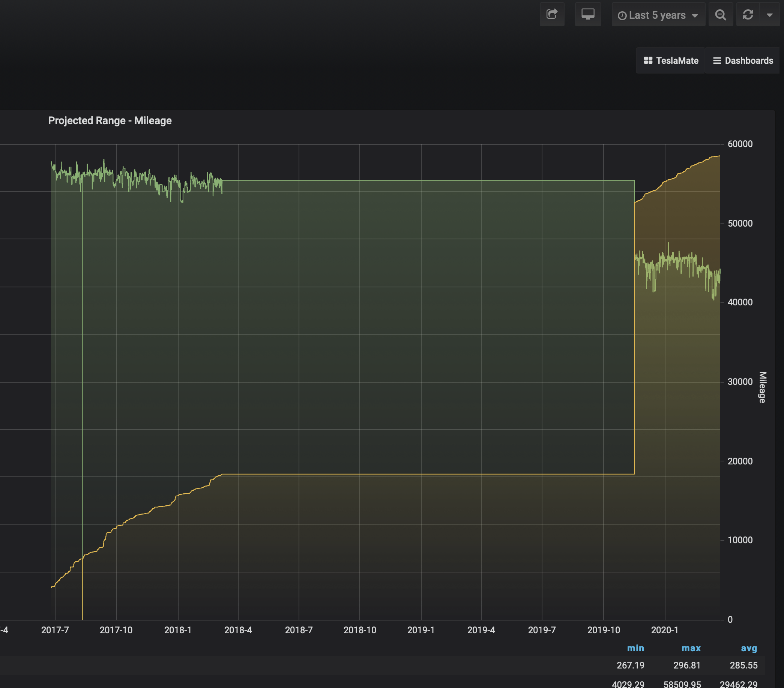Click the 285.55 avg value
The width and height of the screenshot is (784, 688).
click(743, 665)
